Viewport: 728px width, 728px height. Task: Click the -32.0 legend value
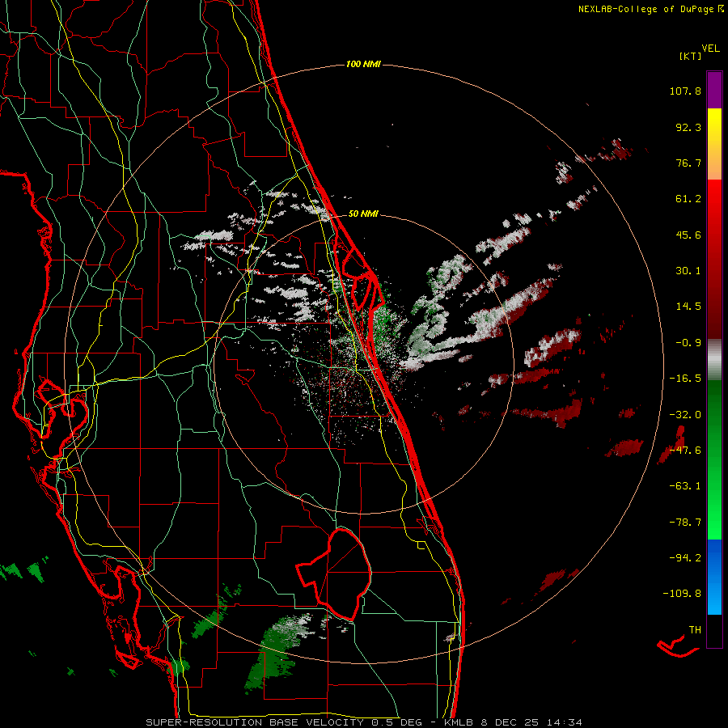pos(685,415)
